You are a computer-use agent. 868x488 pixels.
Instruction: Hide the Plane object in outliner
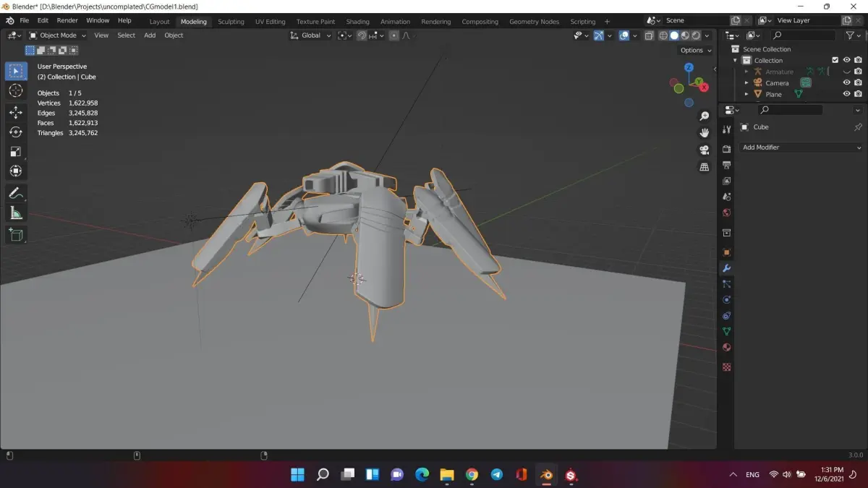click(846, 94)
